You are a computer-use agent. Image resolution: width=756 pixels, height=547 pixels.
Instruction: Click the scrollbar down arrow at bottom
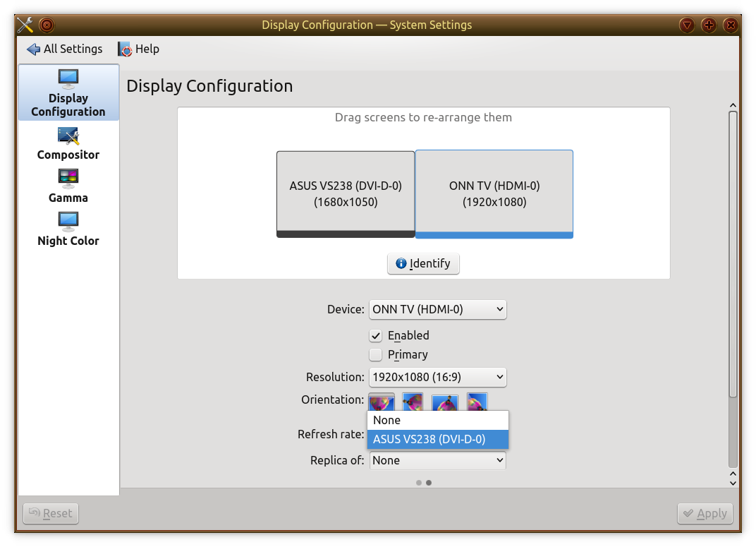click(x=733, y=483)
